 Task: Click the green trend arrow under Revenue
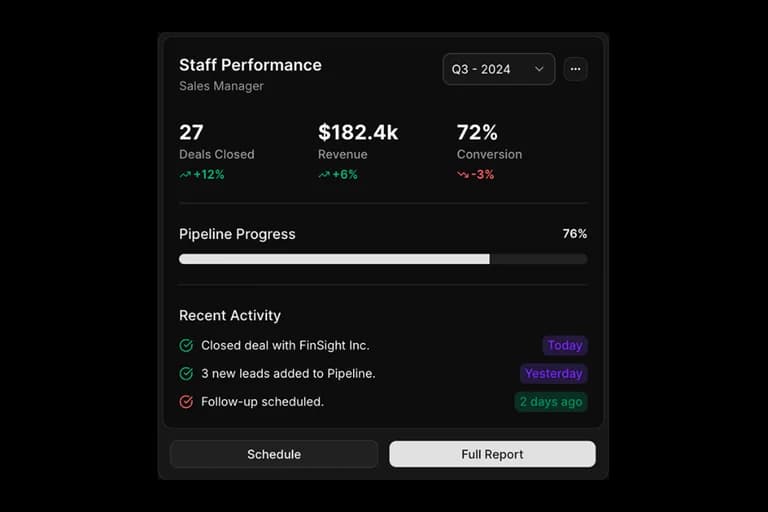coord(324,174)
